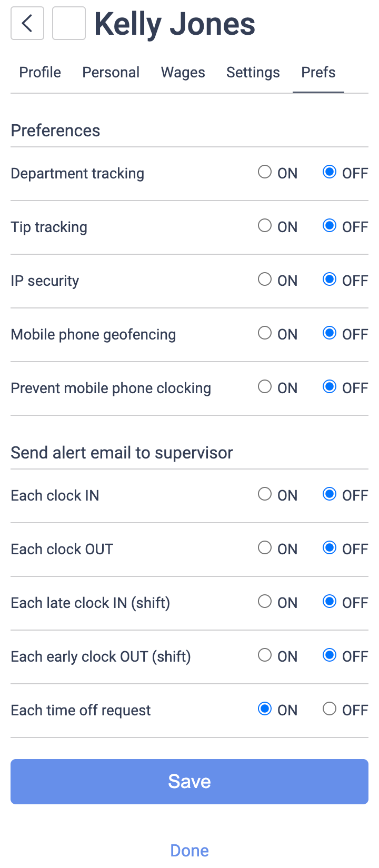Open the Personal tab
The image size is (379, 868).
pyautogui.click(x=111, y=72)
